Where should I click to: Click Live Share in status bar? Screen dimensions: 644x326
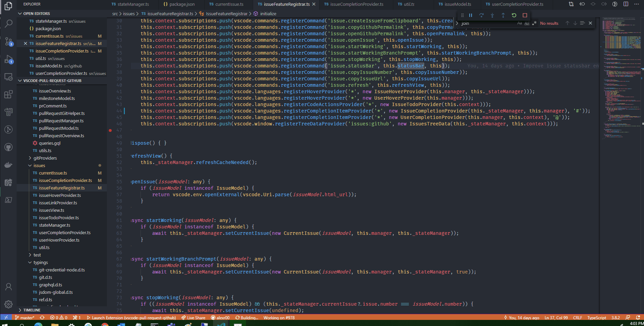[x=193, y=318]
